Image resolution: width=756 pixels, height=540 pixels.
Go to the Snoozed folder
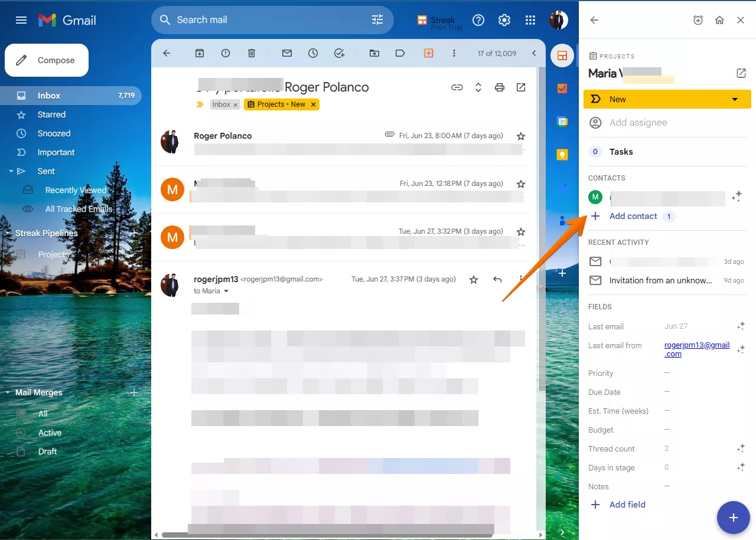pyautogui.click(x=54, y=133)
